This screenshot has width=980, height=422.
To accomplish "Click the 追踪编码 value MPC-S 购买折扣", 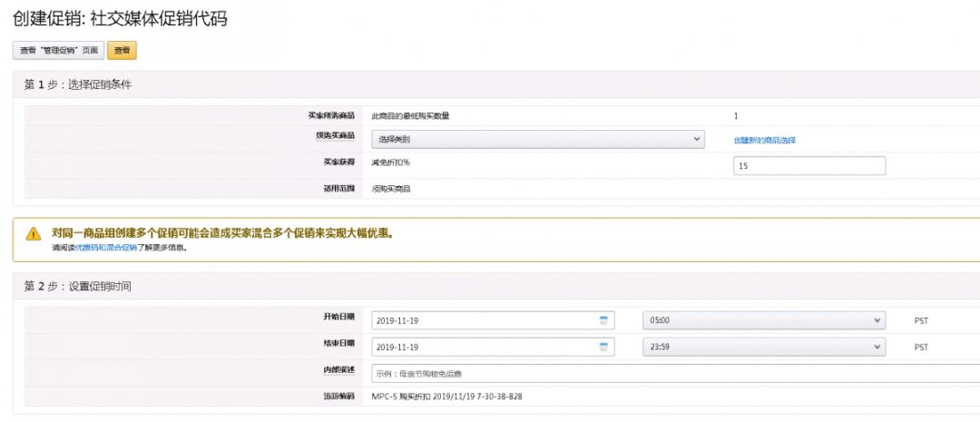I will (x=446, y=397).
